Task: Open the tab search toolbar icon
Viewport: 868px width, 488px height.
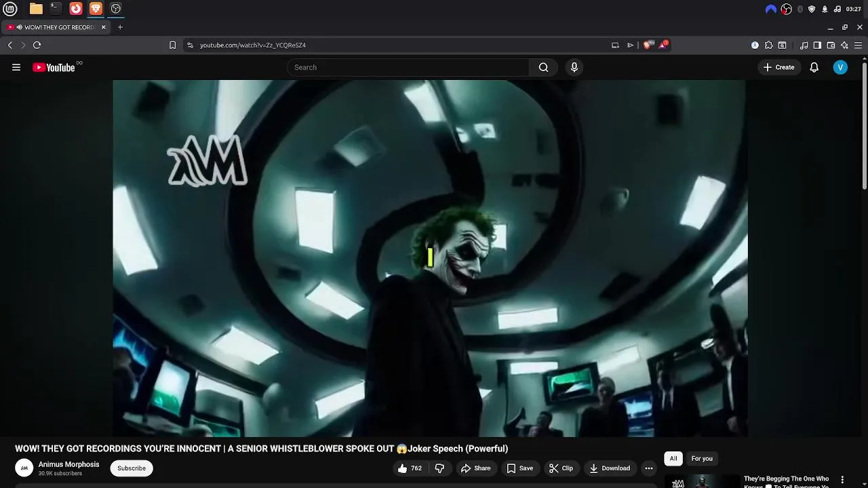Action: pyautogui.click(x=782, y=45)
